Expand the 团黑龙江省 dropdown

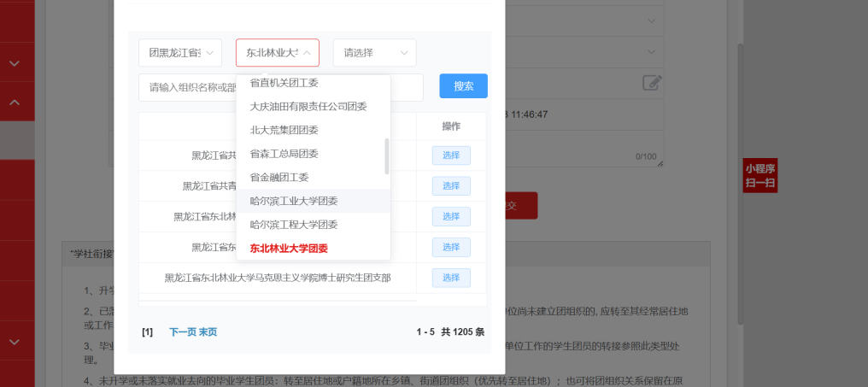[180, 53]
